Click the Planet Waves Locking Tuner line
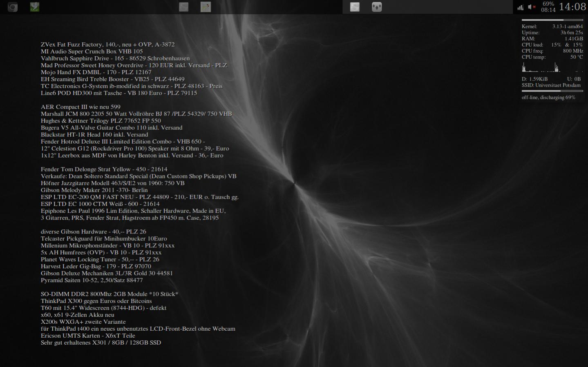The image size is (588, 367). [100, 260]
